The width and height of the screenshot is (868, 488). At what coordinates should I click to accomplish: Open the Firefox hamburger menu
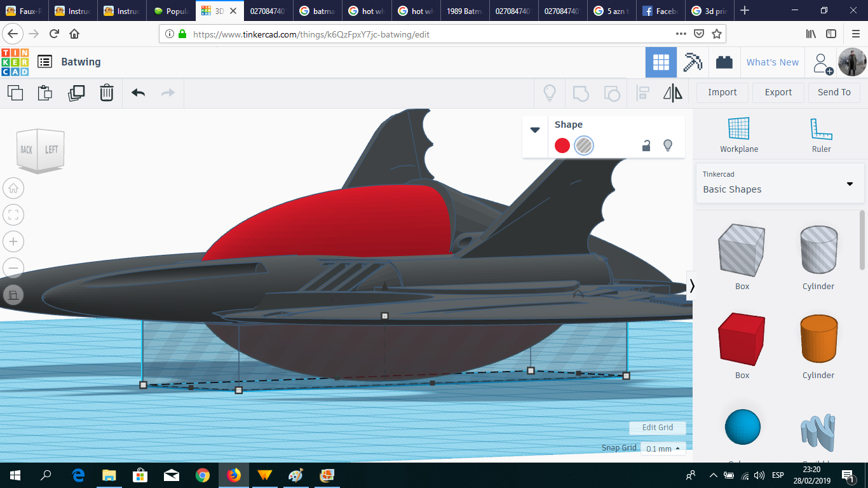point(855,34)
